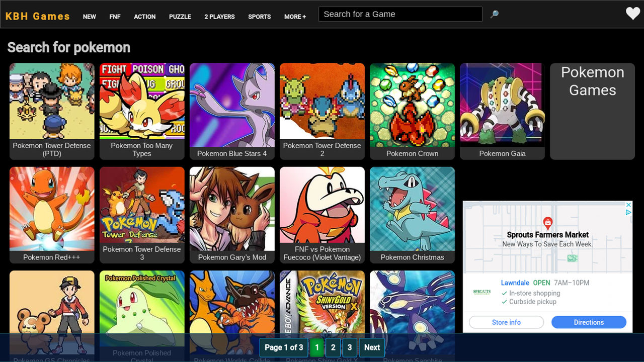
Task: Click Sprouts Farmers Market ad title
Action: [548, 235]
